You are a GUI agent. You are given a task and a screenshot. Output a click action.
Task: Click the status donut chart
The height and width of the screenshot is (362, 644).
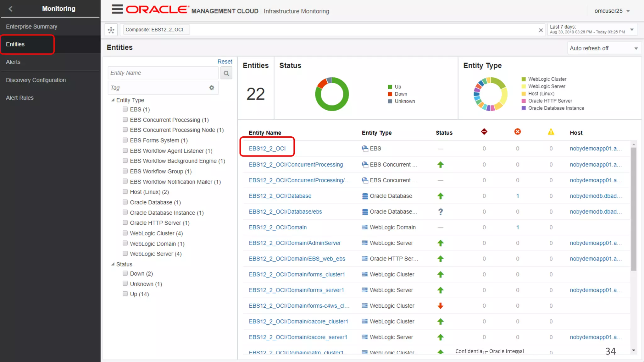332,94
